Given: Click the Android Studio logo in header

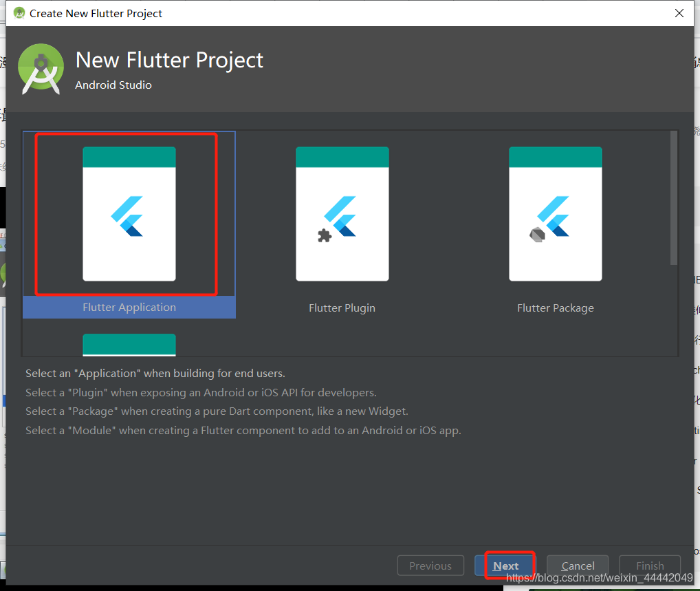Looking at the screenshot, I should [41, 69].
